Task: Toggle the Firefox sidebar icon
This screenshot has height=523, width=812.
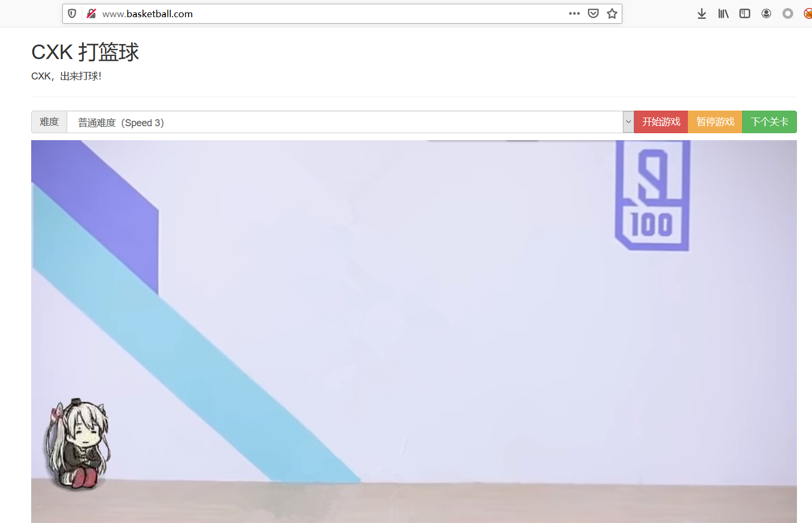Action: coord(745,13)
